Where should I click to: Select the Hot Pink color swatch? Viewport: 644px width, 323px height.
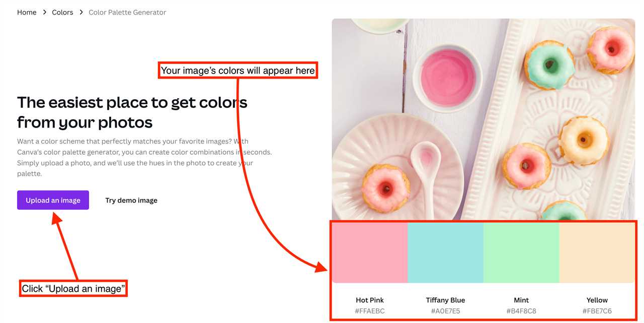[x=370, y=252]
